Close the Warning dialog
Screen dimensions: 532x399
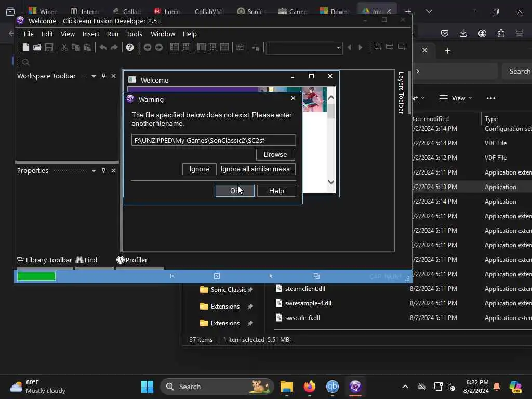coord(293,98)
